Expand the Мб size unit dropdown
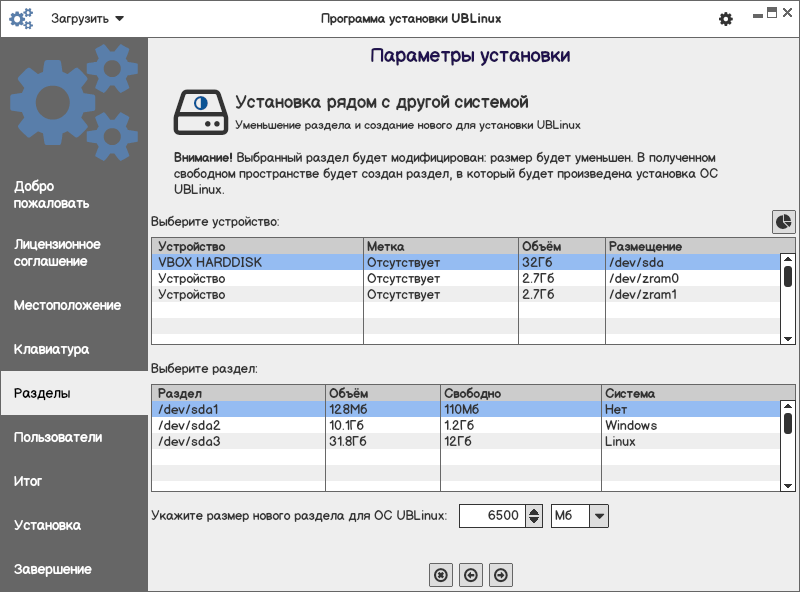 [580, 516]
